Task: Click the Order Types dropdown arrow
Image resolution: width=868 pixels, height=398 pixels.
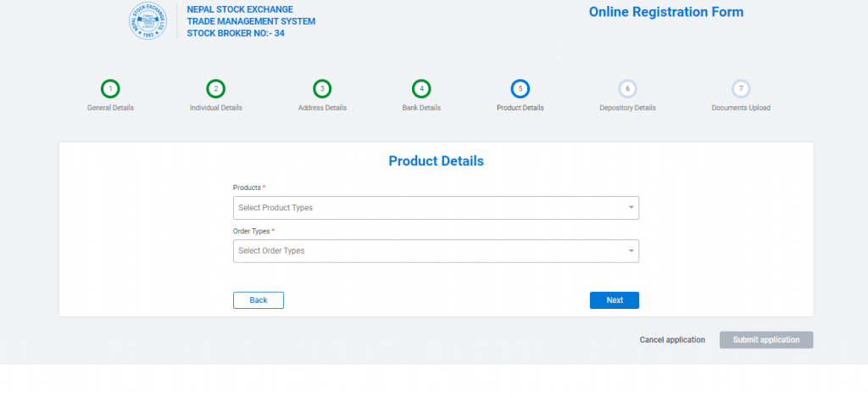Action: [x=631, y=251]
